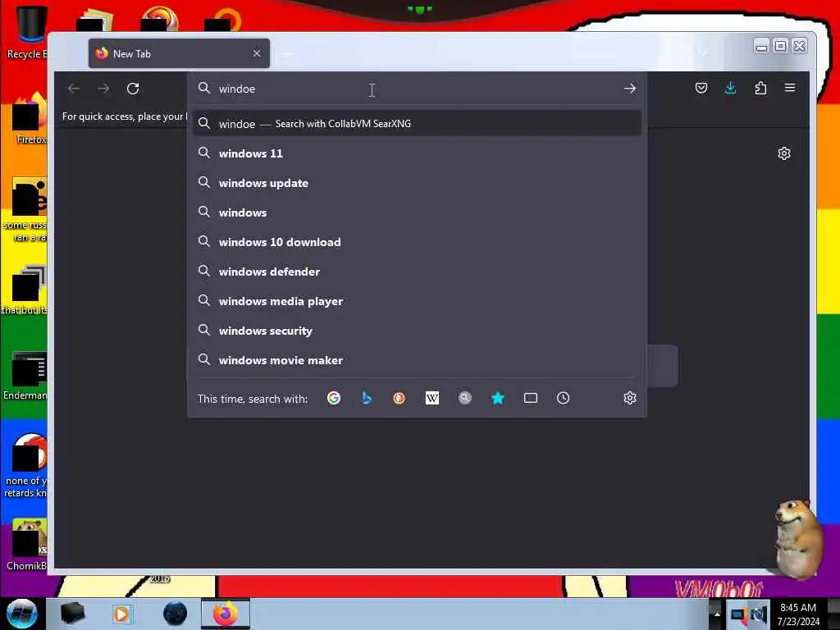Open the ChomikB desktop icon
The image size is (840, 630).
click(x=28, y=544)
